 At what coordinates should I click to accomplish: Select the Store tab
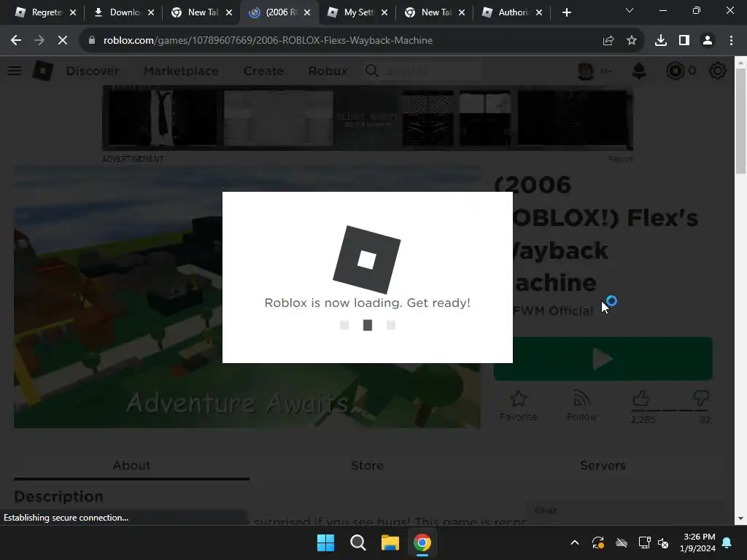coord(367,465)
